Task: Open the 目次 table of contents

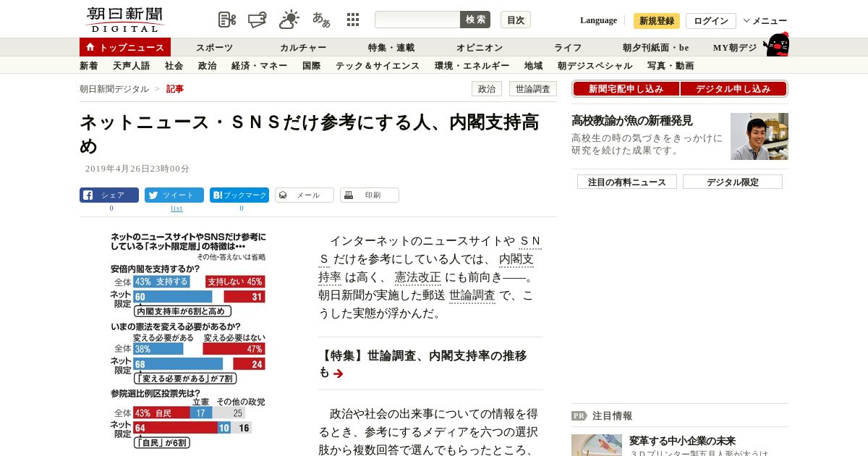Action: (516, 20)
